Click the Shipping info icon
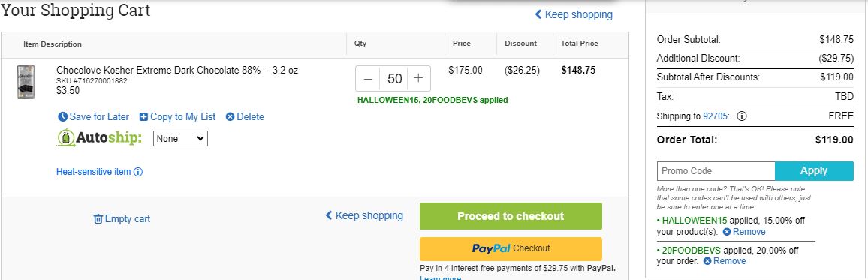The height and width of the screenshot is (280, 868). (x=742, y=116)
